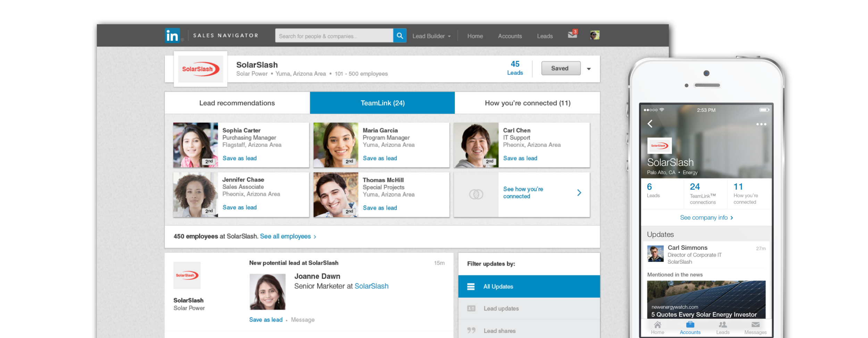Click Joanne Dawn name in update
Image resolution: width=868 pixels, height=338 pixels.
317,276
